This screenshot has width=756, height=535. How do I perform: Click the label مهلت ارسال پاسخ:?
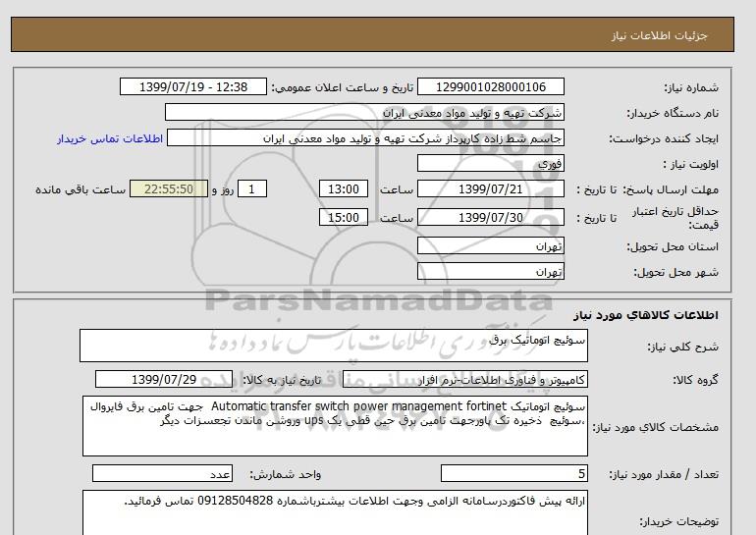pyautogui.click(x=670, y=189)
